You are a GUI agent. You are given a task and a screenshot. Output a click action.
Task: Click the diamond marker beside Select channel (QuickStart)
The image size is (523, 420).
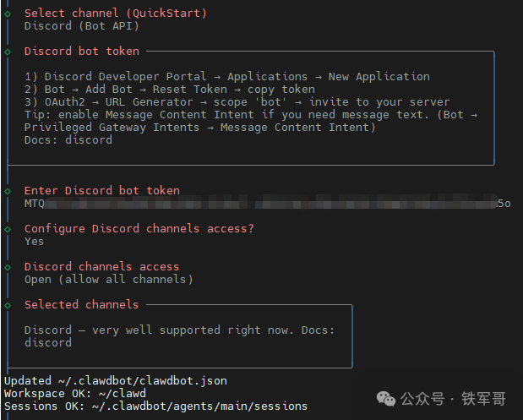[8, 14]
